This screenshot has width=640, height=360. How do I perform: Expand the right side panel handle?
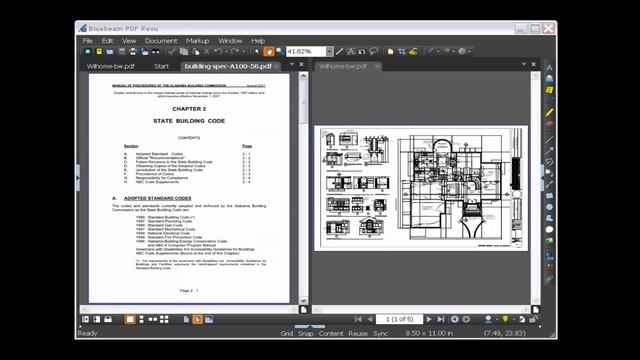542,178
